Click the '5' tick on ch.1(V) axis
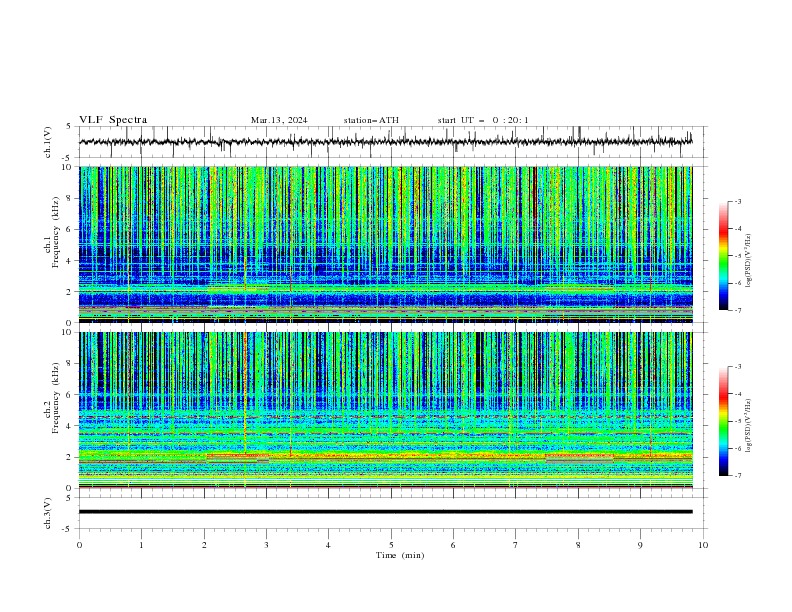Image resolution: width=792 pixels, height=612 pixels. (x=69, y=126)
